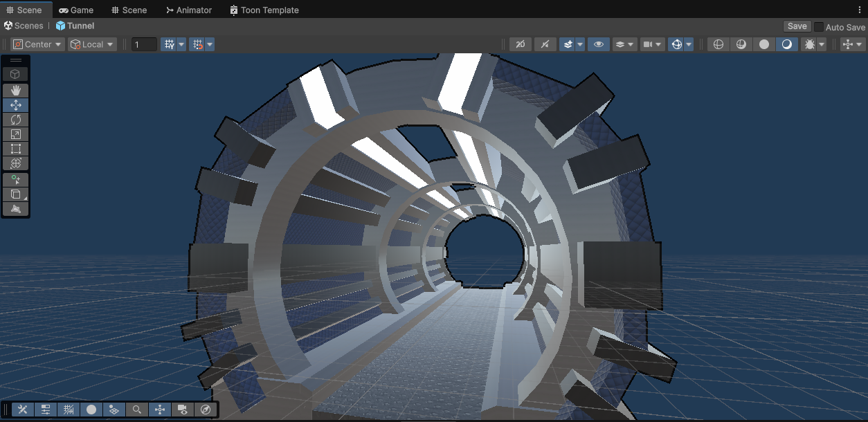Open the Local handle rotation dropdown

(92, 44)
